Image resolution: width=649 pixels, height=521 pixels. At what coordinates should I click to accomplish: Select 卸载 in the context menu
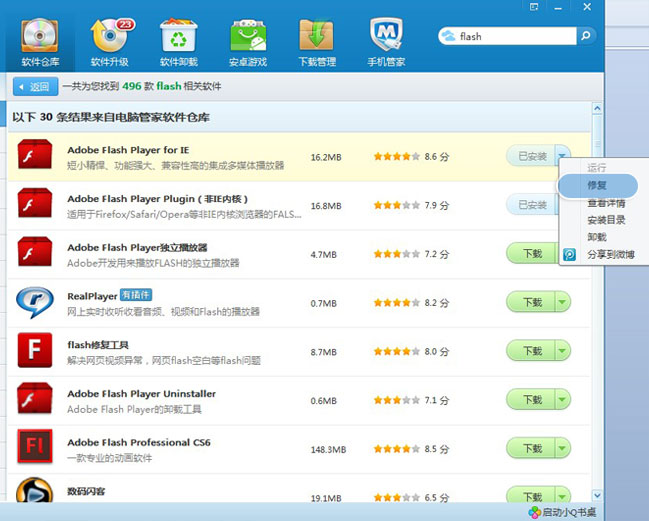point(597,237)
